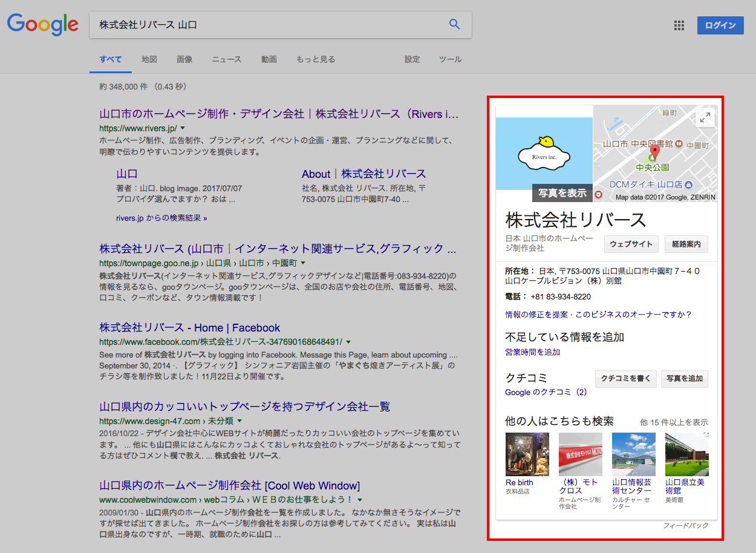Open the About｜株式会社リバース sitelink
The image size is (756, 553).
click(364, 174)
